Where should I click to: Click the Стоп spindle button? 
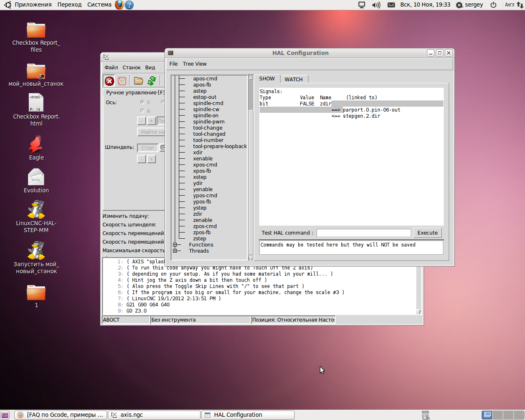148,148
